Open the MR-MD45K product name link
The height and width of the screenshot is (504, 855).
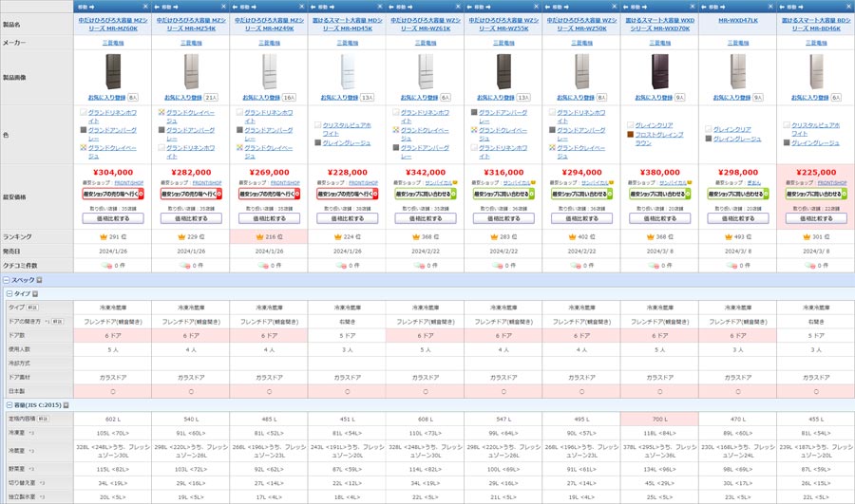tap(348, 24)
